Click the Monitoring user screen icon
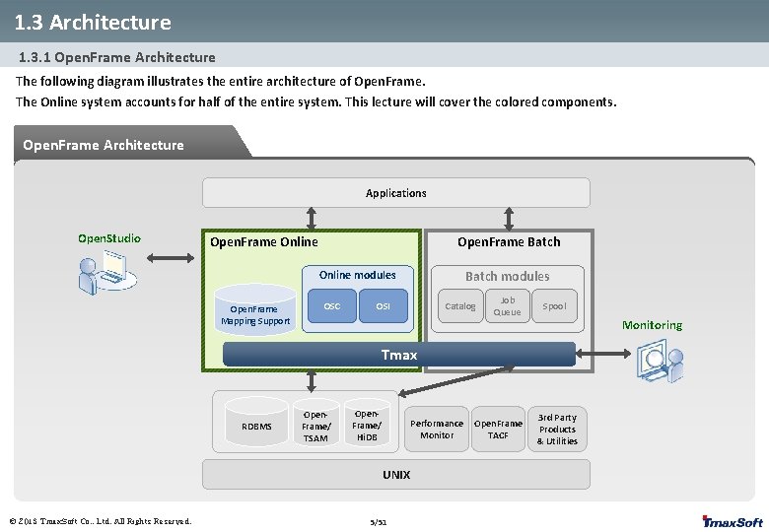This screenshot has width=769, height=532. 661,363
